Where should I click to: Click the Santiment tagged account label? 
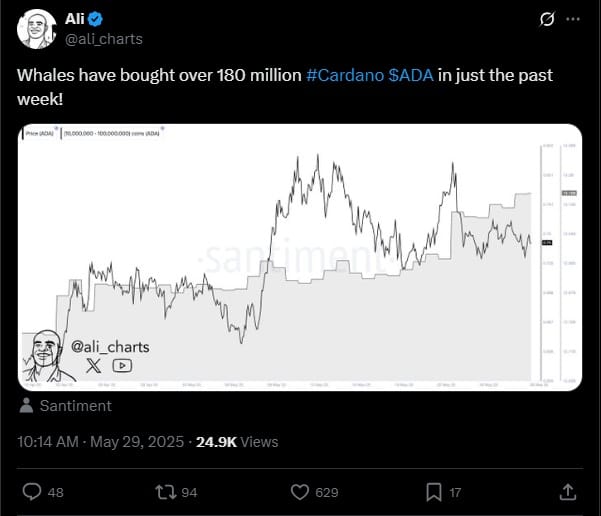(76, 406)
